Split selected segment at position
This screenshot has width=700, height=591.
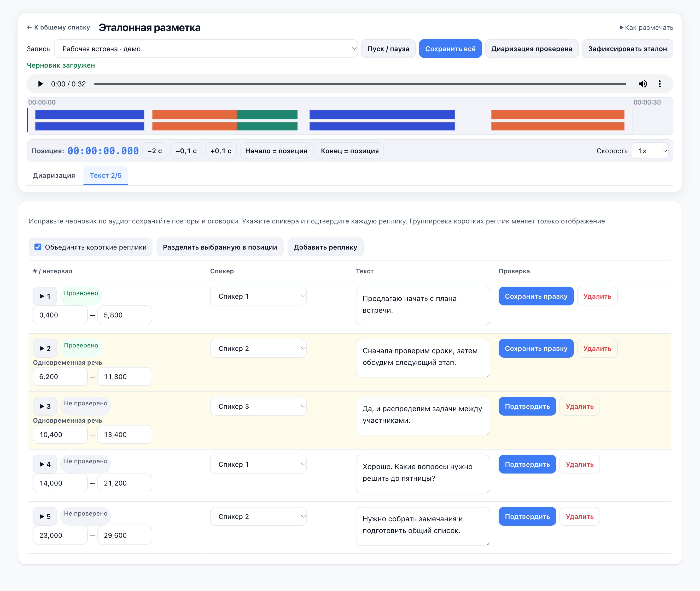tap(220, 247)
